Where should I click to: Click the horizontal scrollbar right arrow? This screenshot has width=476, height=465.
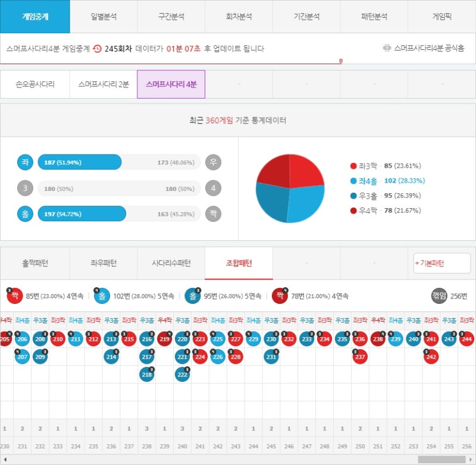[471, 459]
